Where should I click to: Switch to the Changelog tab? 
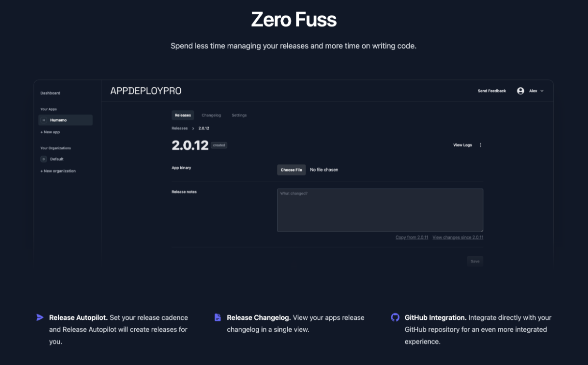tap(211, 115)
